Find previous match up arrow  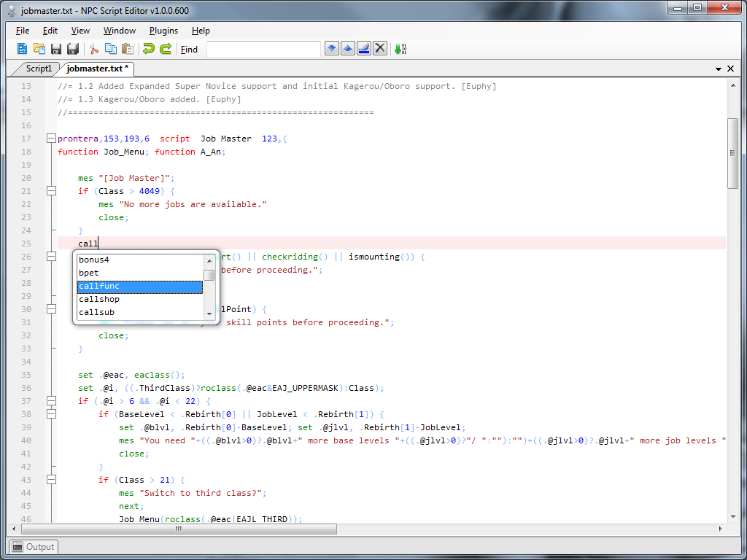[348, 49]
